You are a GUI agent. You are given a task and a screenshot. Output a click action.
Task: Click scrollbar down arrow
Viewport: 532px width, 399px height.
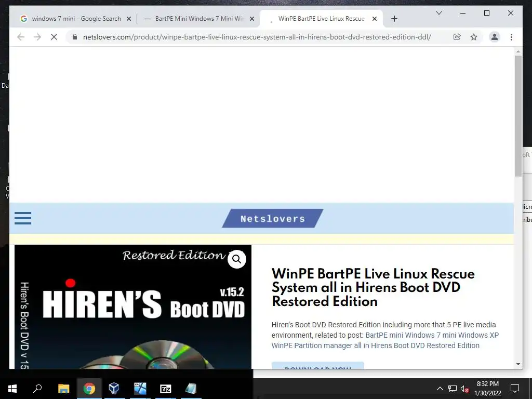[518, 364]
